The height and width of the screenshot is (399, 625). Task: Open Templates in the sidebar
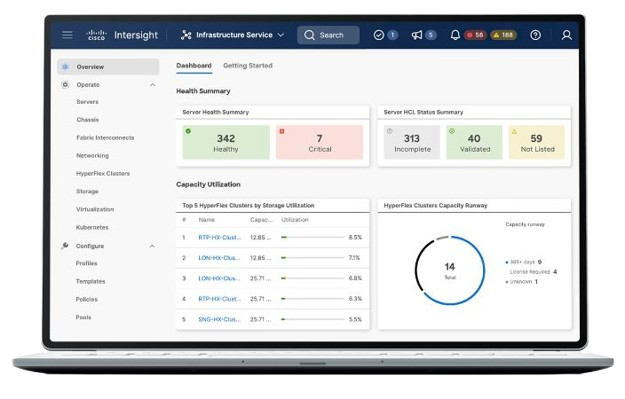tap(90, 281)
